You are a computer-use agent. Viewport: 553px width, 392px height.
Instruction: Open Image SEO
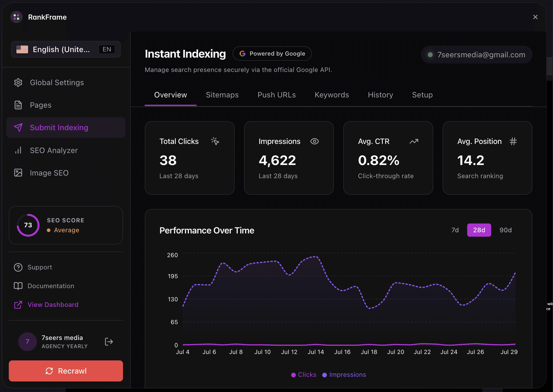click(66, 173)
